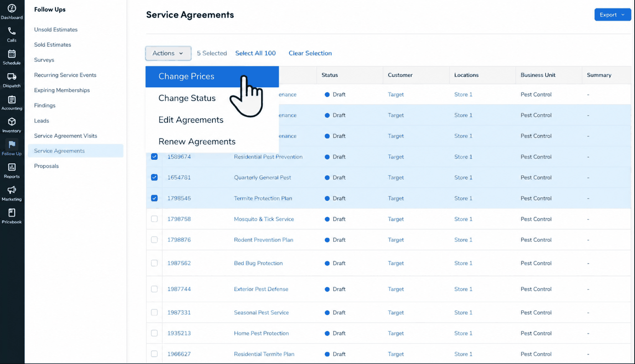Open the Reports chart icon
635x364 pixels.
point(12,167)
